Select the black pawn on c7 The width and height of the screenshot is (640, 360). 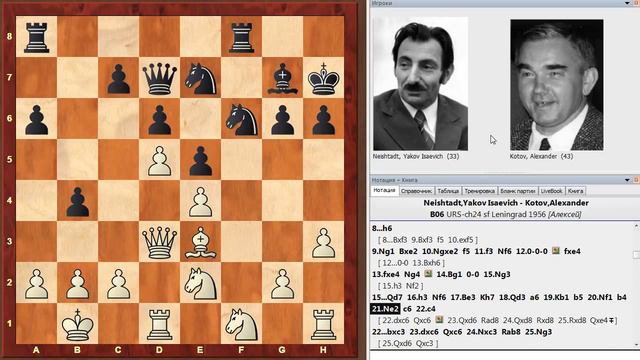pos(118,78)
